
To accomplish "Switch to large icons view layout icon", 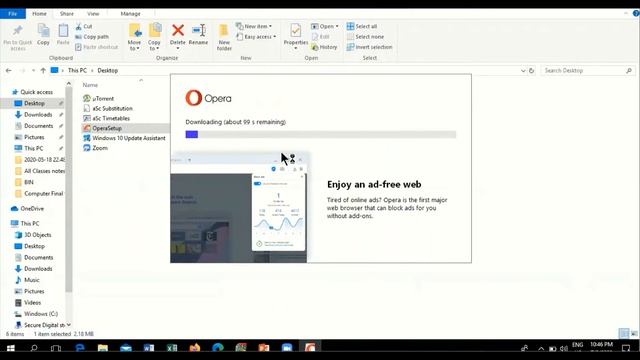I will [634, 333].
